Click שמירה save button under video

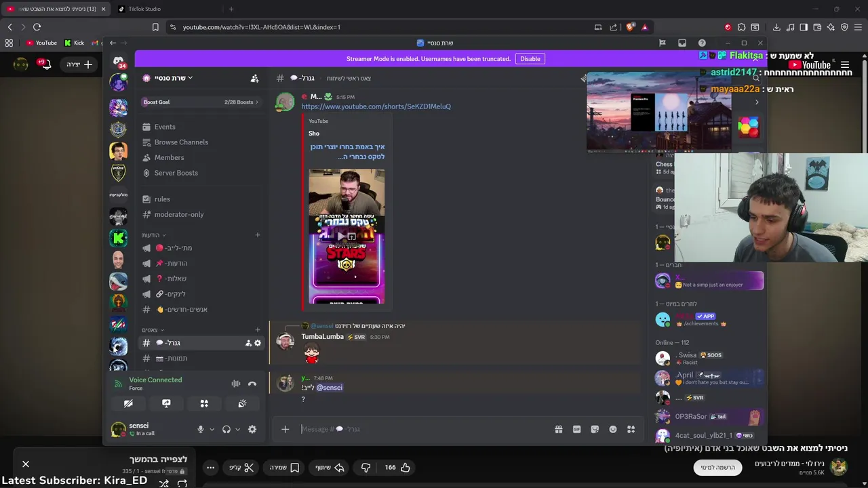click(285, 467)
